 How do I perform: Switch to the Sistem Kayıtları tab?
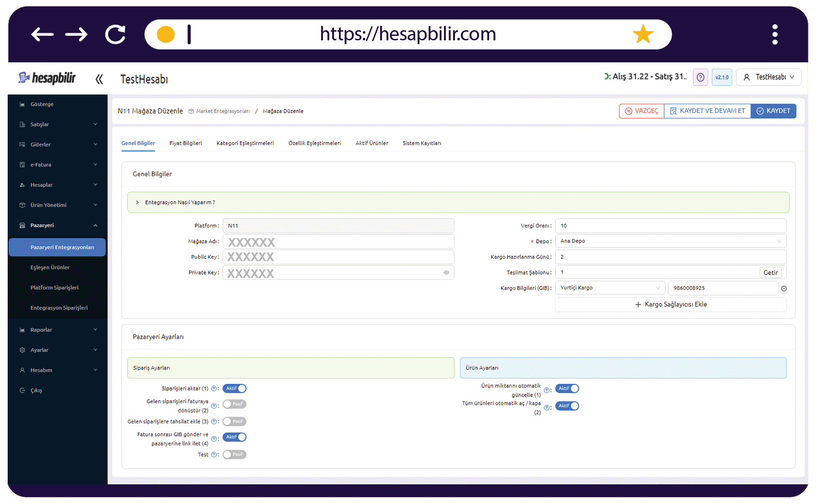[x=421, y=143]
